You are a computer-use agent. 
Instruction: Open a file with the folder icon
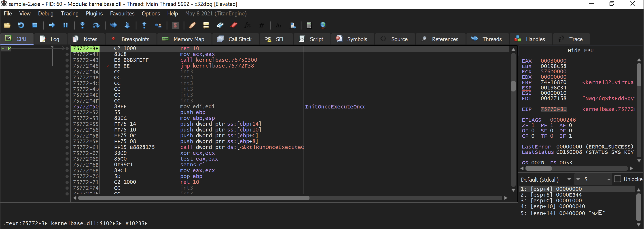[7, 25]
